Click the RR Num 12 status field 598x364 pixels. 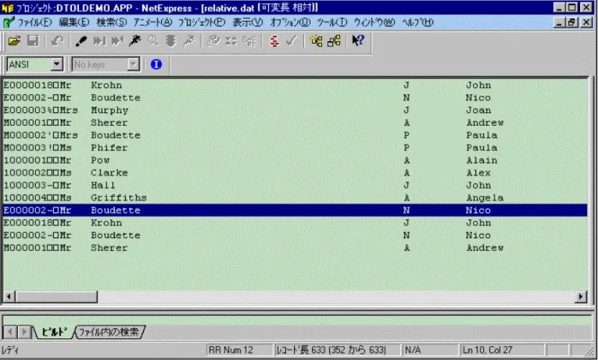click(239, 350)
